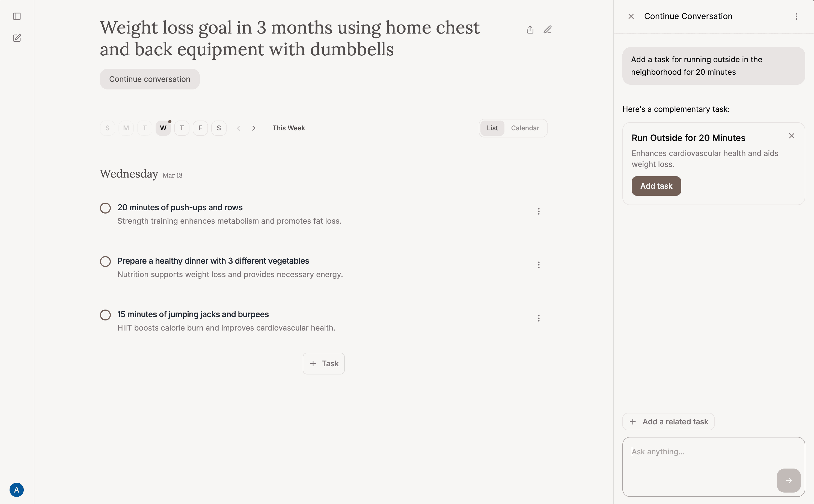Click the A avatar in the bottom corner
814x504 pixels.
pyautogui.click(x=17, y=490)
